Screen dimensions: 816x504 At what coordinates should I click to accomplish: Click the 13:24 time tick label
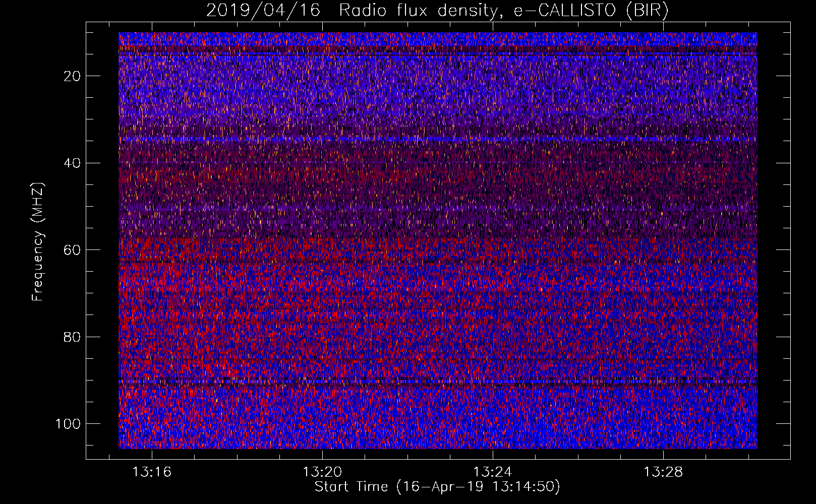click(x=493, y=472)
